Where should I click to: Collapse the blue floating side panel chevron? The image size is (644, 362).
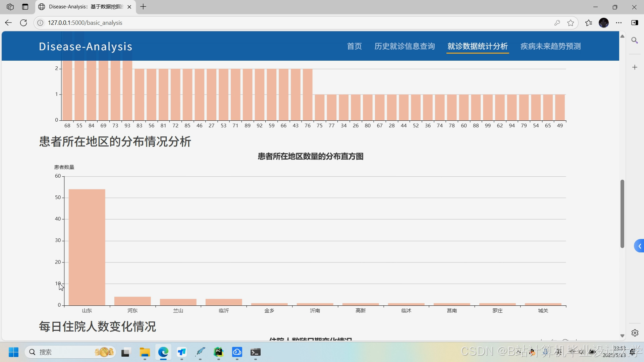pos(640,246)
